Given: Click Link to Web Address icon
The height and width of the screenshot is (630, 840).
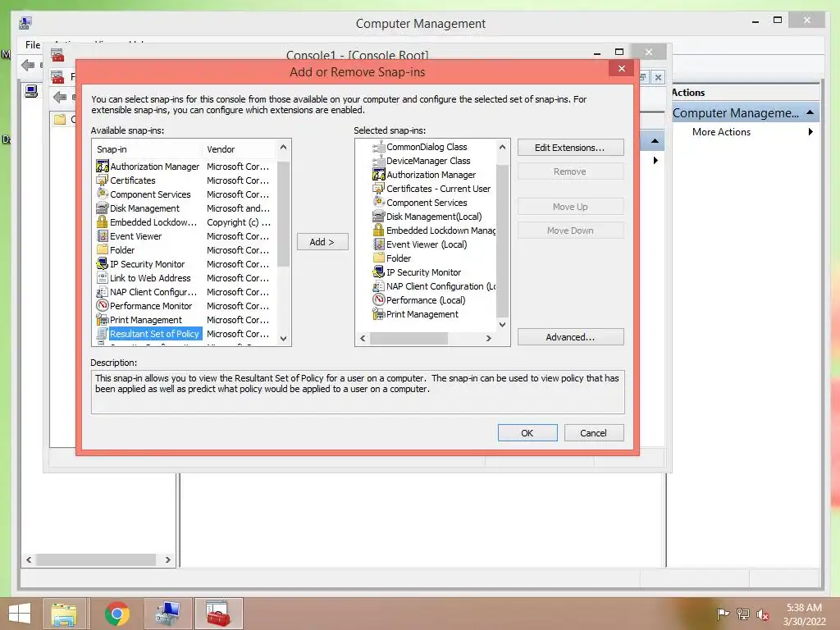Looking at the screenshot, I should tap(103, 278).
